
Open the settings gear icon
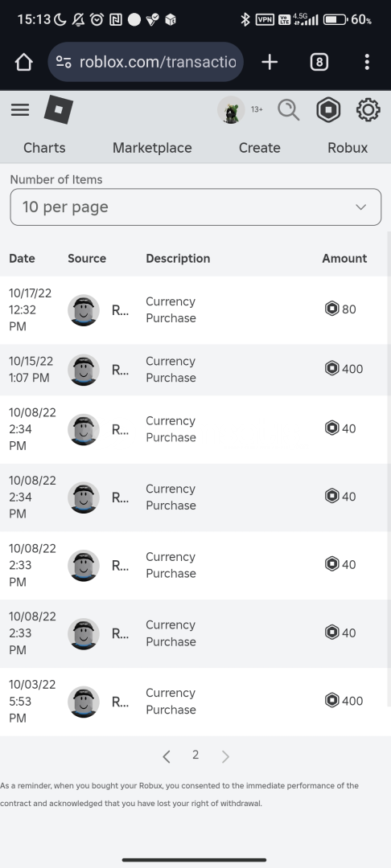click(x=368, y=109)
